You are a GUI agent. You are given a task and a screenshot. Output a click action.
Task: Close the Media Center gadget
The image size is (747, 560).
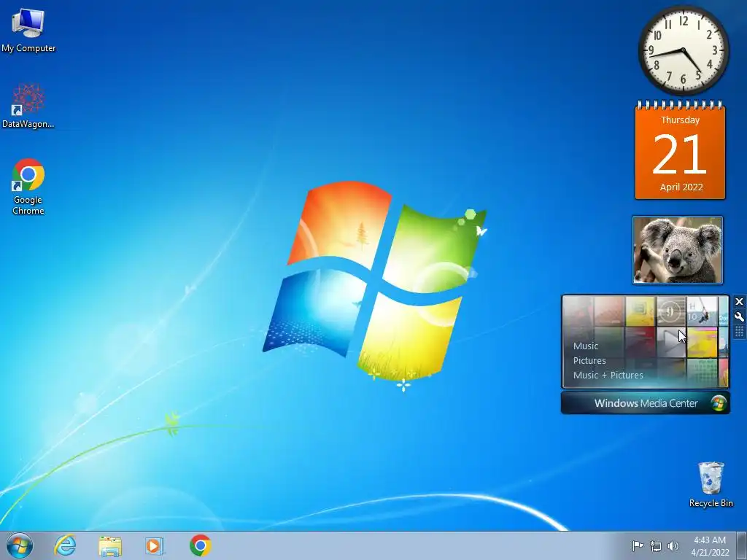(x=740, y=301)
